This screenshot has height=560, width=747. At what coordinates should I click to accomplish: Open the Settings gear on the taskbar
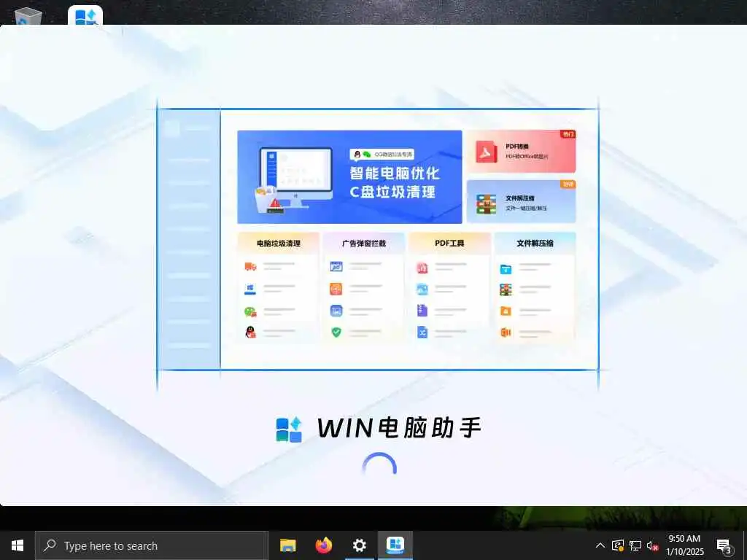359,545
